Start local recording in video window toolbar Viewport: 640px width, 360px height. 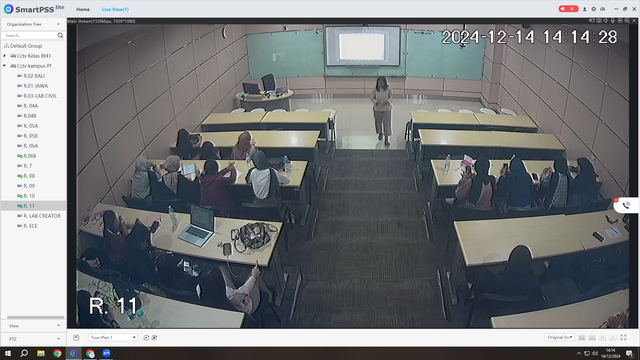point(591,20)
